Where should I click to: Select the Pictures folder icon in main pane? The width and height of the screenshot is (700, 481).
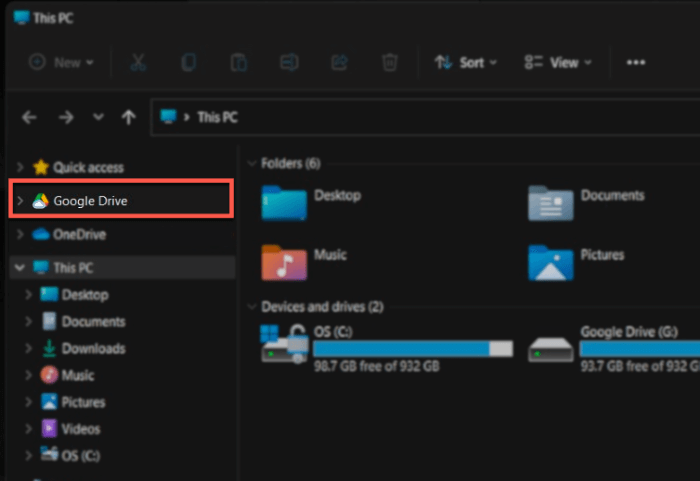click(x=550, y=263)
